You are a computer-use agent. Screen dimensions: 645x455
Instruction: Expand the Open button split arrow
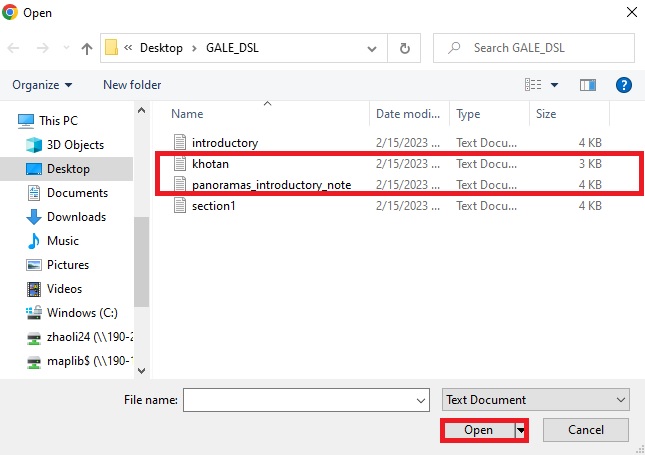point(520,430)
